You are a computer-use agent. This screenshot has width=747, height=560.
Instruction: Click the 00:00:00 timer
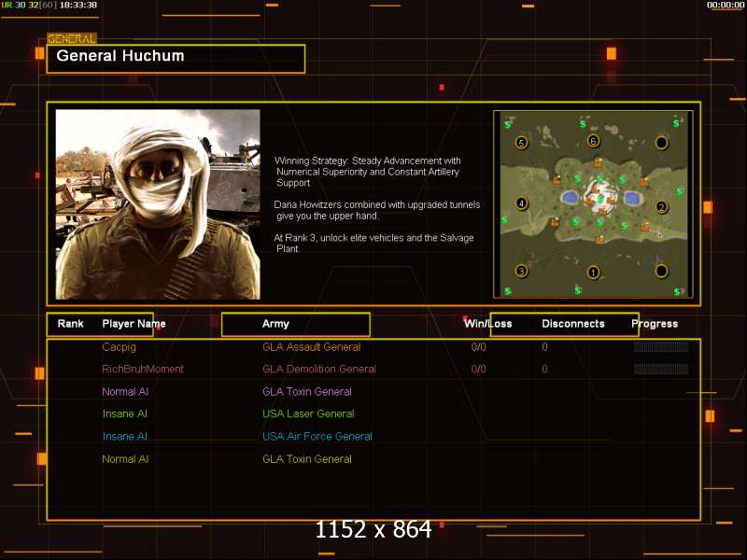(726, 5)
